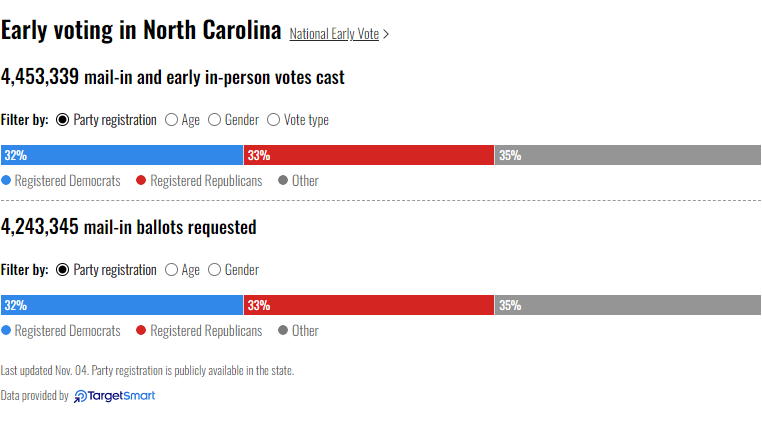Click the Registered Republicans legend label in ballots requested
762x425 pixels.
pyautogui.click(x=206, y=331)
